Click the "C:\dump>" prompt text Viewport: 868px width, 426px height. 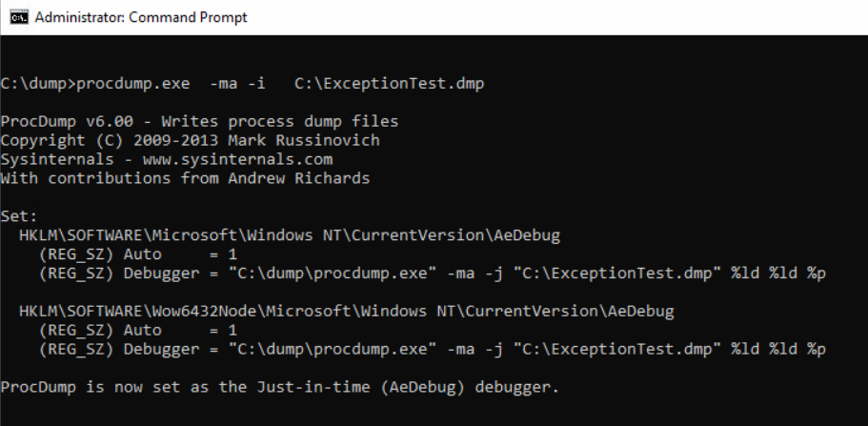[36, 84]
